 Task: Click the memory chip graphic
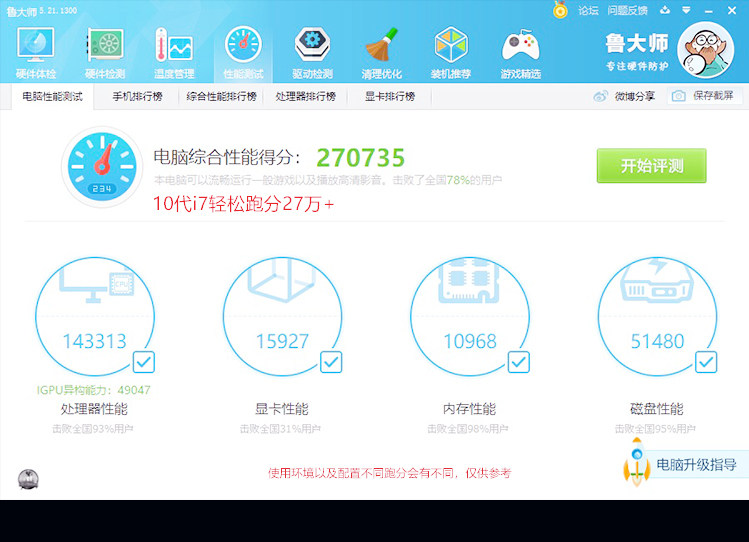coord(469,281)
